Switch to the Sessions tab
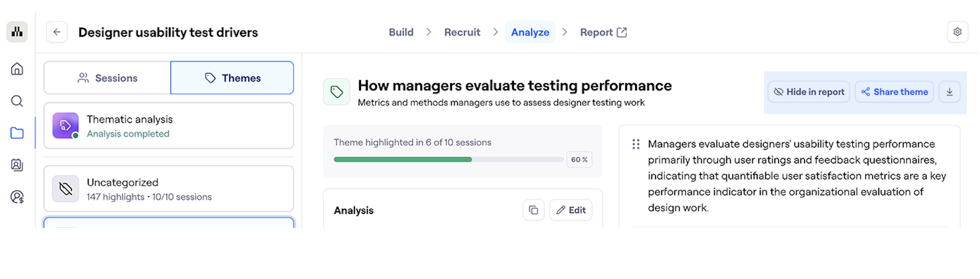This screenshot has width=980, height=279. tap(107, 78)
